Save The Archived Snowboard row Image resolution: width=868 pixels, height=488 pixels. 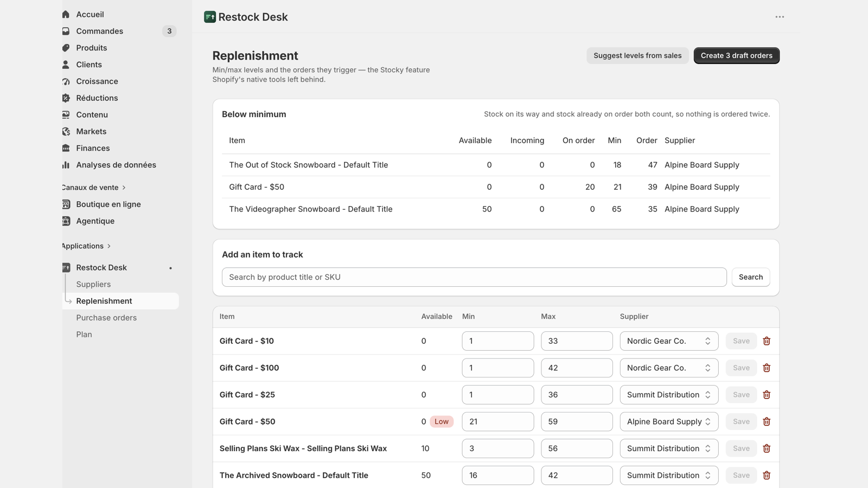tap(741, 476)
